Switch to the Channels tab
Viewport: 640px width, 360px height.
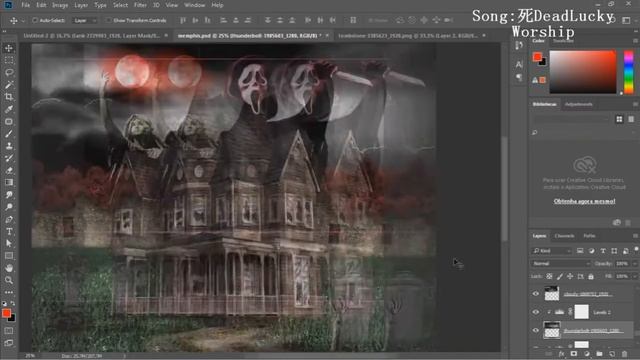tap(564, 236)
